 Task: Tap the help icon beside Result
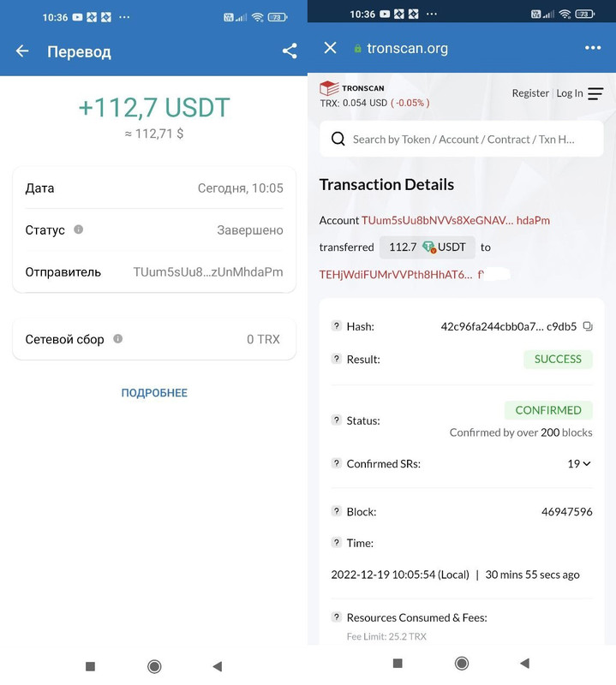(x=336, y=359)
